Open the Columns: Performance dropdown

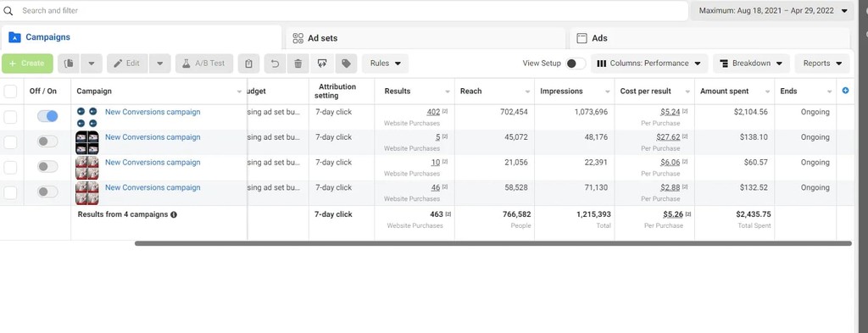(x=649, y=63)
